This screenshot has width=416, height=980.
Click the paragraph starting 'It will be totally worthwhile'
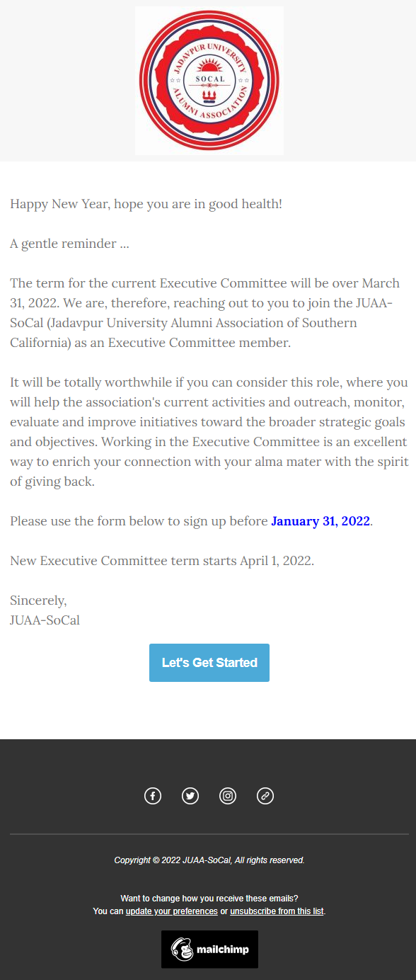pyautogui.click(x=209, y=432)
